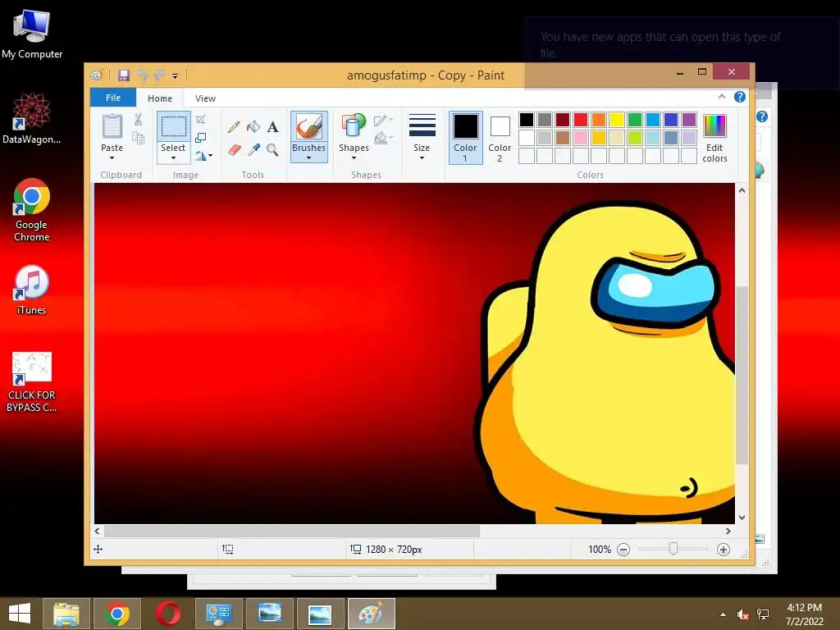Click the horizontal scrollbar right arrow
Image resolution: width=840 pixels, height=630 pixels.
point(728,531)
